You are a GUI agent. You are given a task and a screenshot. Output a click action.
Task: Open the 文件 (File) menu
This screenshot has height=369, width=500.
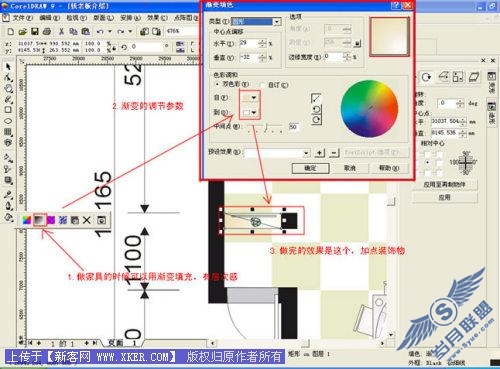click(22, 17)
